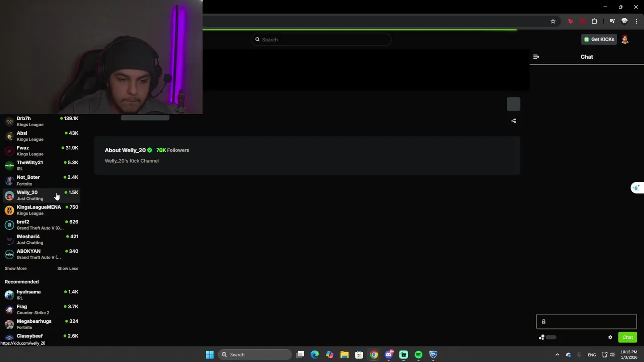644x362 pixels.
Task: Open Drb7h channel in sidebar
Action: coord(41,121)
